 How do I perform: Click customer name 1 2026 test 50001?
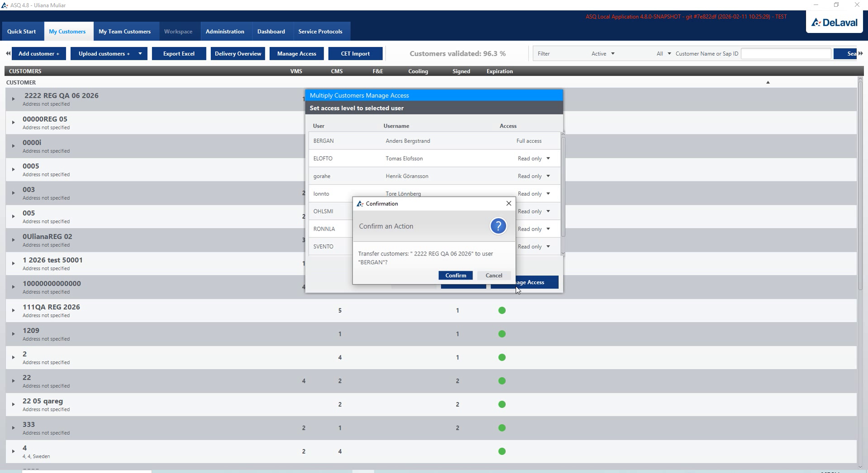52,260
